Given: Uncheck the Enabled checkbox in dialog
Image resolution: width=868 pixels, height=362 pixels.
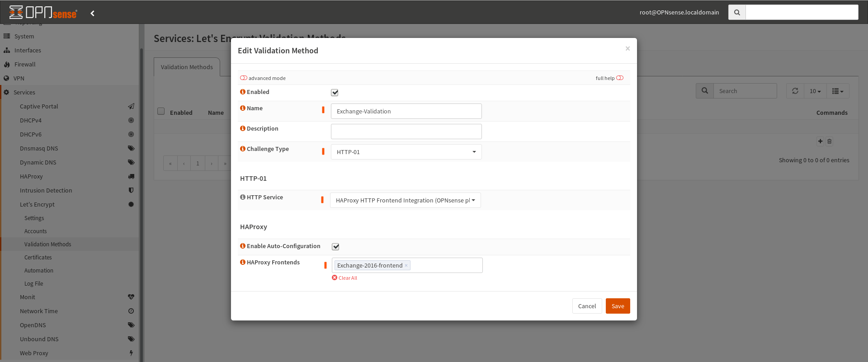Looking at the screenshot, I should pos(335,93).
